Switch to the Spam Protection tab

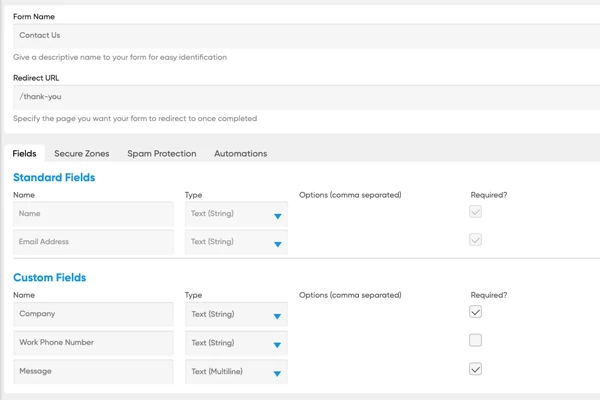pos(161,154)
